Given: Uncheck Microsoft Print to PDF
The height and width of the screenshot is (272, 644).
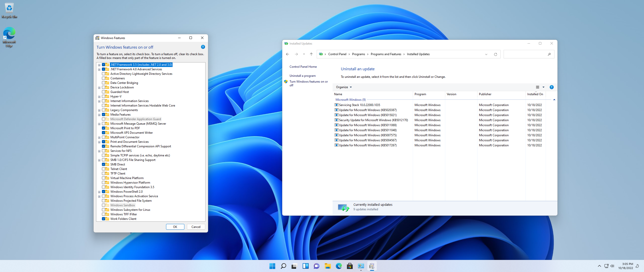Looking at the screenshot, I should pyautogui.click(x=103, y=128).
